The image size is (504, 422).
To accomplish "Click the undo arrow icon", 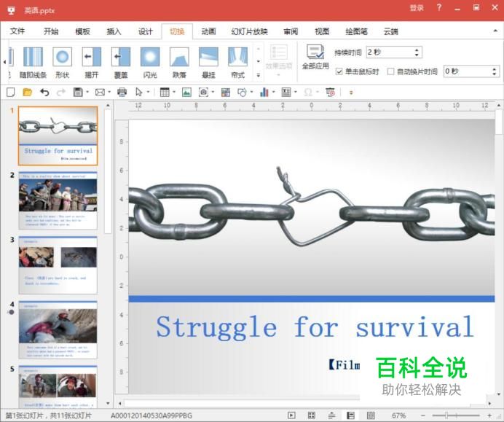I will (44, 93).
